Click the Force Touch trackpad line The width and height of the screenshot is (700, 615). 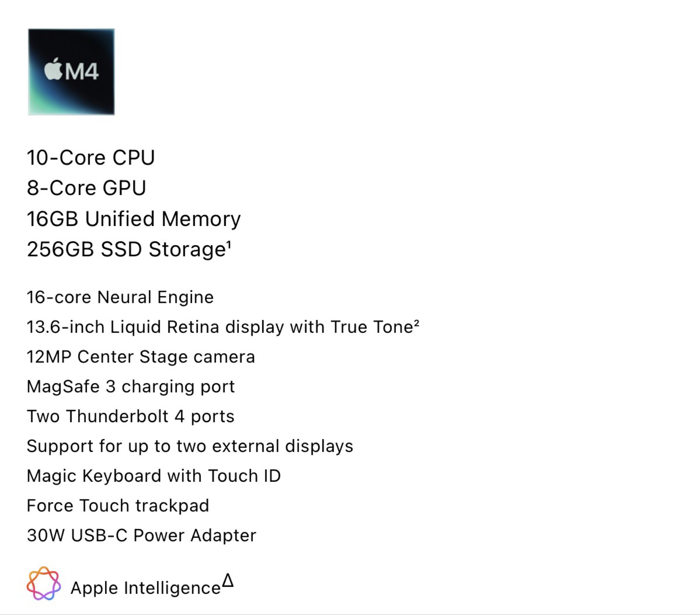118,506
